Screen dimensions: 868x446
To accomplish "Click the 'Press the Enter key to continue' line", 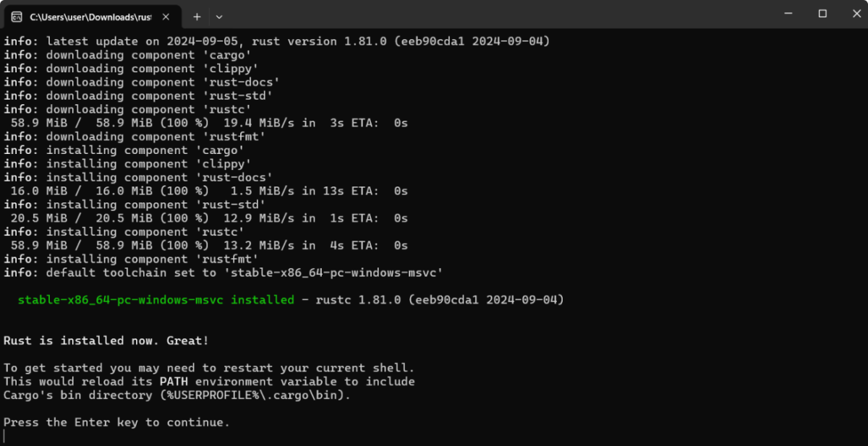I will tap(116, 422).
